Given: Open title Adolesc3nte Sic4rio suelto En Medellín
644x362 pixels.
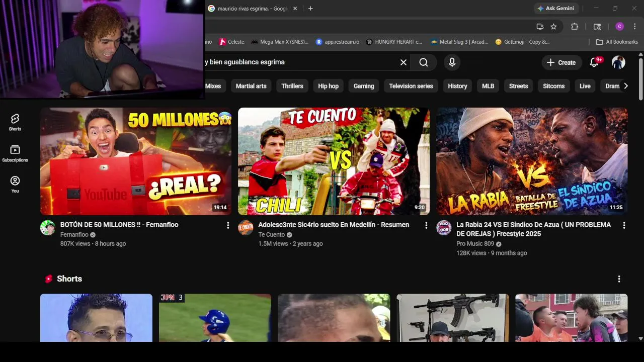Looking at the screenshot, I should pos(334,225).
